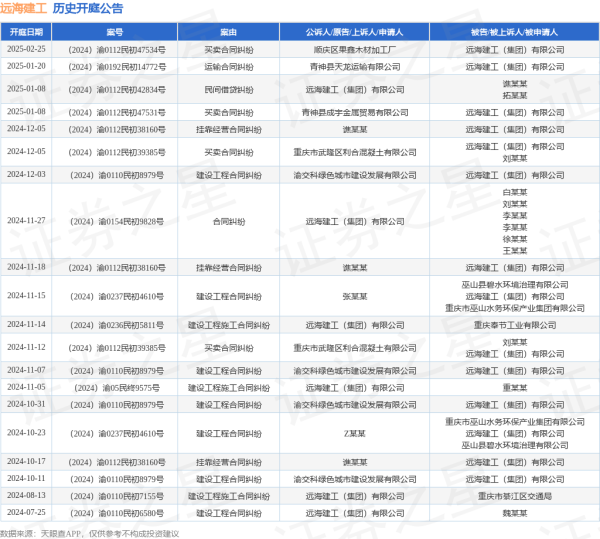Screen dimensions: 600x539
Task: Click defendant 拓某某
Action: (x=514, y=95)
